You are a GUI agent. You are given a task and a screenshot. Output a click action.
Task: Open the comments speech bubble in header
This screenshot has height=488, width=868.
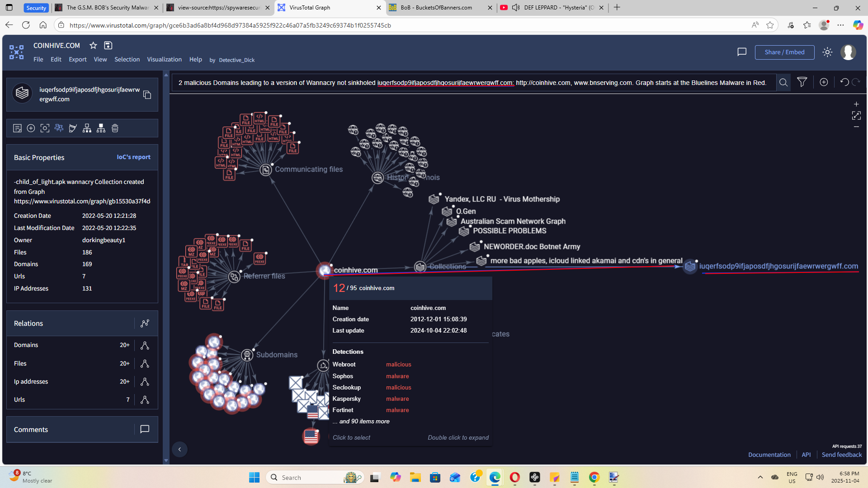click(742, 52)
